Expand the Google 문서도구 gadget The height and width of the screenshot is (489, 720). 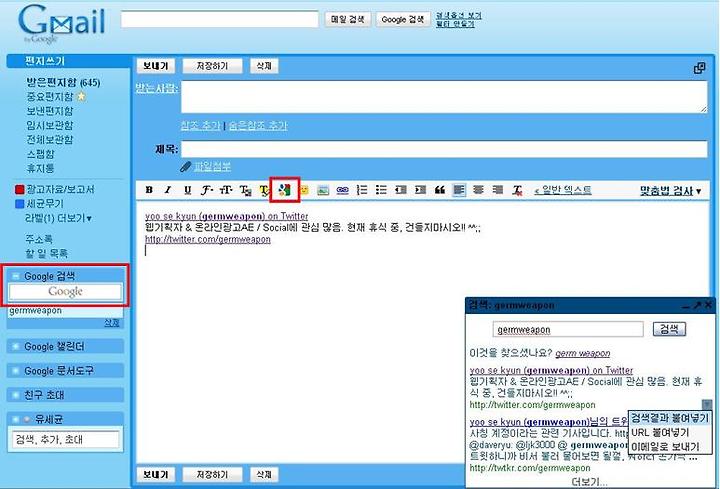click(16, 371)
